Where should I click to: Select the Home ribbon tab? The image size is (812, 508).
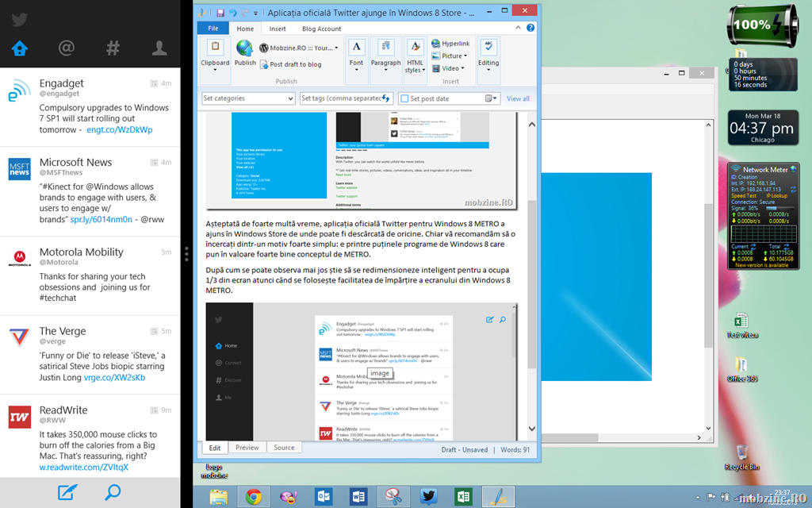pyautogui.click(x=245, y=29)
